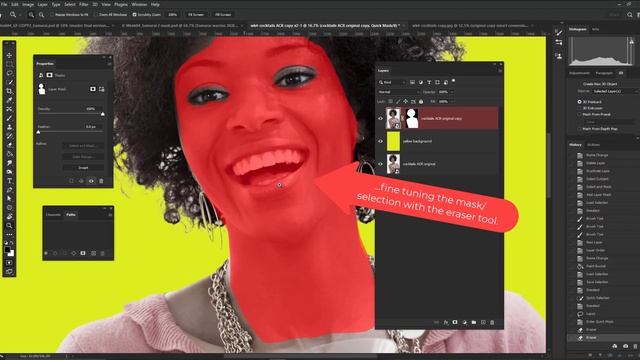Switch to the Paths tab
The height and width of the screenshot is (360, 640).
[x=71, y=215]
